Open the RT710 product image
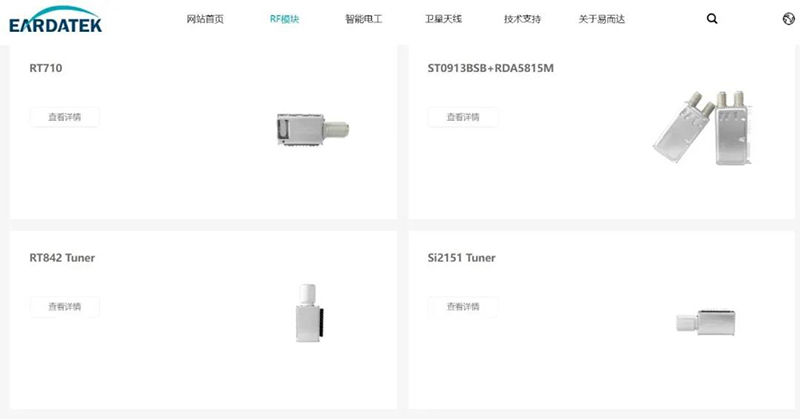The height and width of the screenshot is (419, 800). (313, 130)
